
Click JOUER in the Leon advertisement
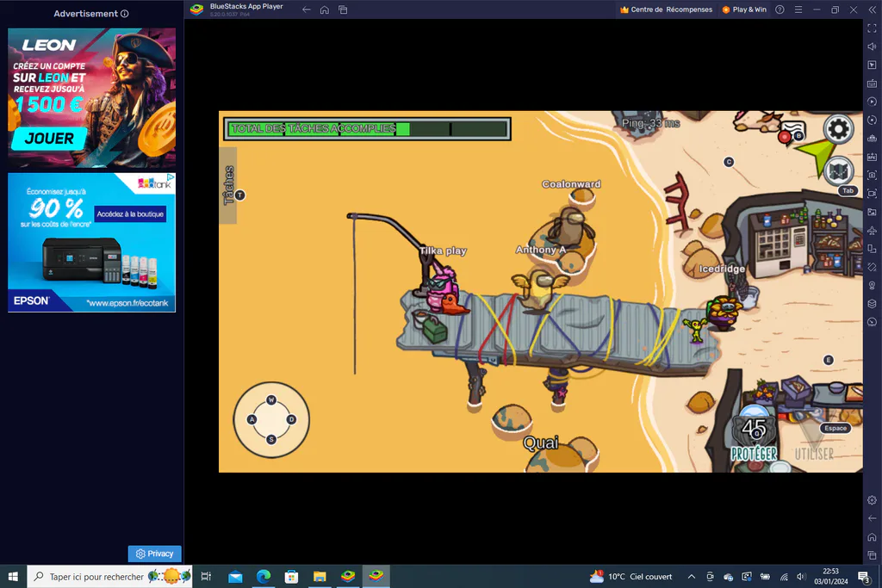(x=49, y=139)
